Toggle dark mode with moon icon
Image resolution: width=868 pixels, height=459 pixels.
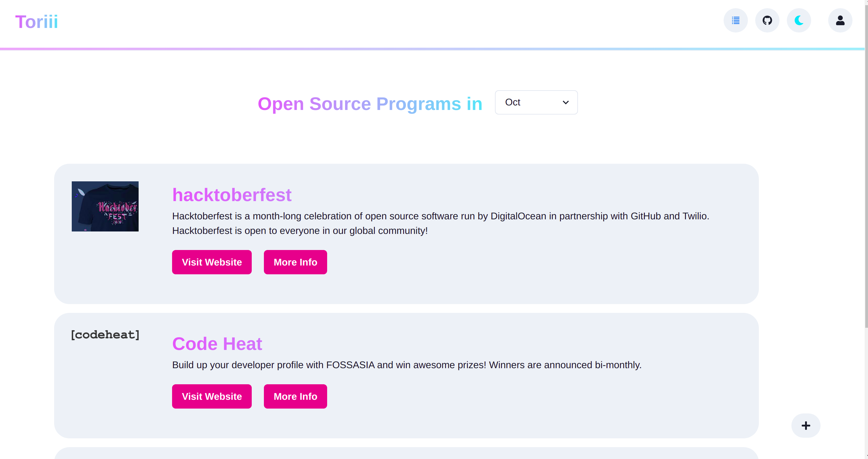pyautogui.click(x=799, y=21)
